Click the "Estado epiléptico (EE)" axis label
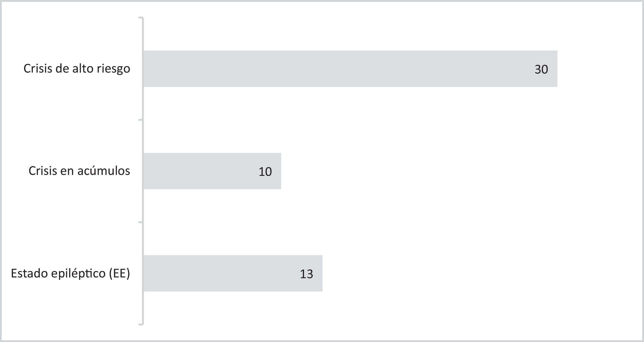Viewport: 644px width, 342px height. (x=71, y=273)
